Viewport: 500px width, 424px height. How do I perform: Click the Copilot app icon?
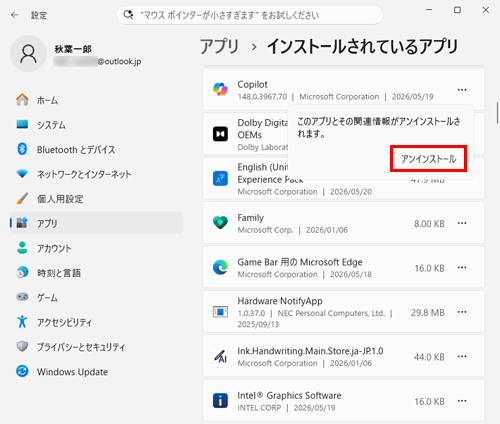click(220, 89)
